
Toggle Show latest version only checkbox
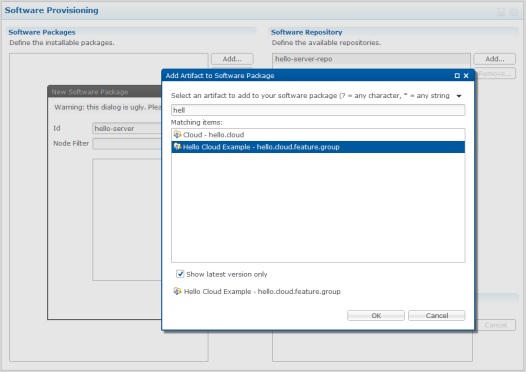click(180, 274)
